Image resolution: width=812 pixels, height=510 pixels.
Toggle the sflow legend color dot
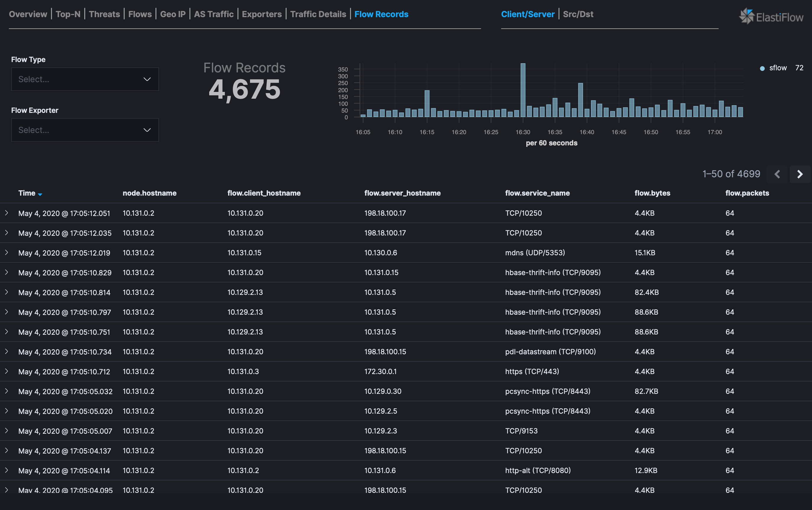pos(762,69)
